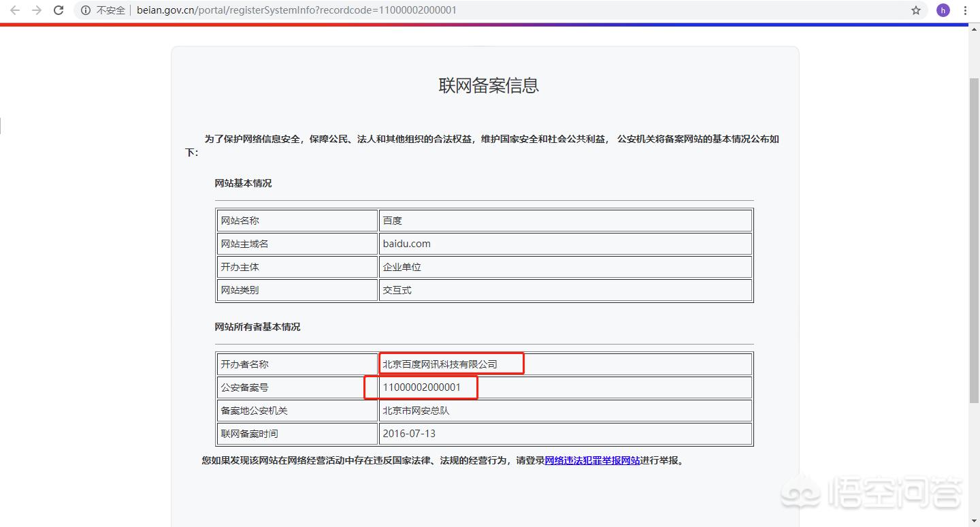Select the 网站名称 label cell
The width and height of the screenshot is (980, 527).
pyautogui.click(x=297, y=221)
